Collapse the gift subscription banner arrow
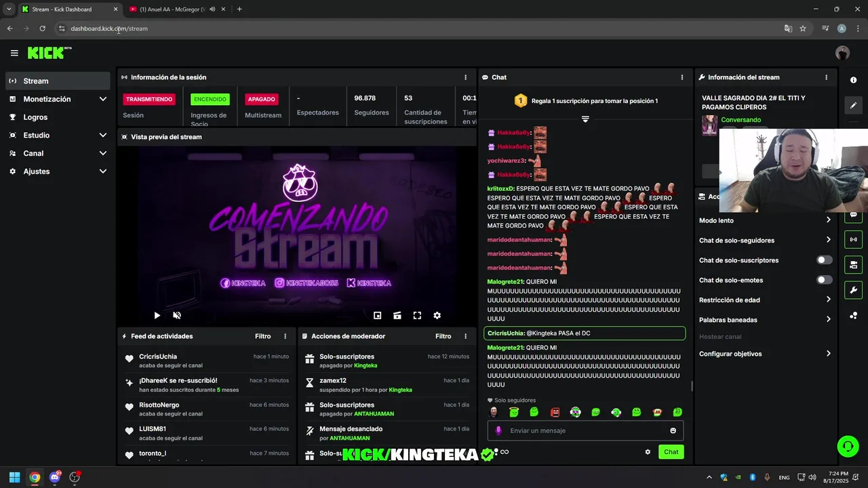The width and height of the screenshot is (868, 488). 585,119
